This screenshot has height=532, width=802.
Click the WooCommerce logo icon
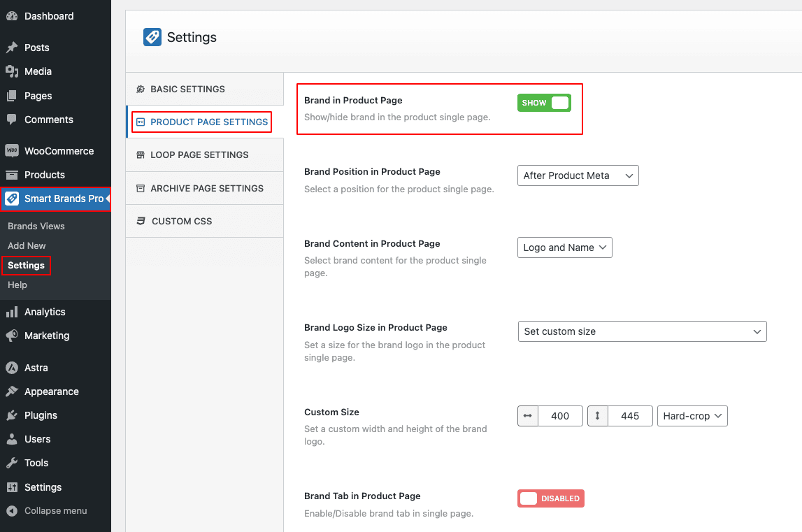point(12,151)
